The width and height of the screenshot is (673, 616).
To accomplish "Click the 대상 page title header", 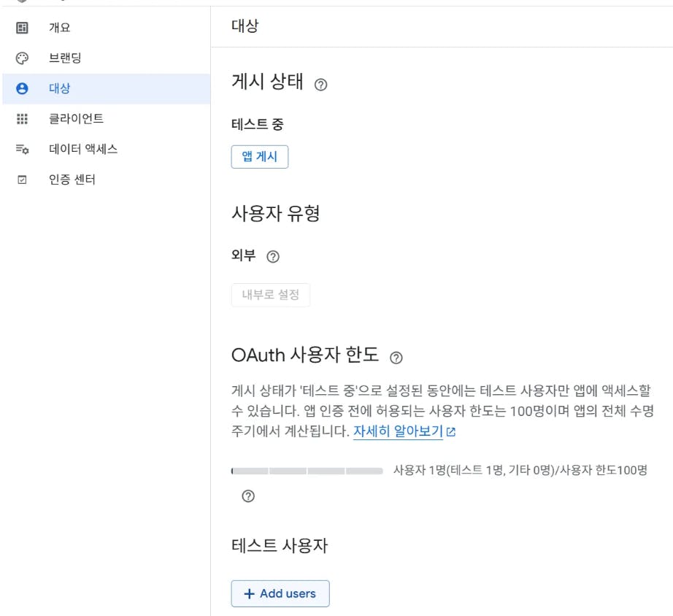I will (245, 26).
